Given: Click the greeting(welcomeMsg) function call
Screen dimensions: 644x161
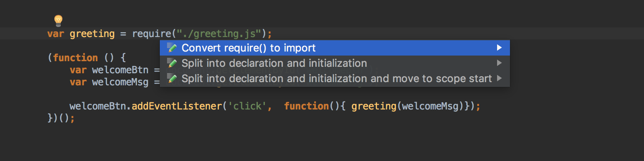Looking at the screenshot, I should [407, 106].
